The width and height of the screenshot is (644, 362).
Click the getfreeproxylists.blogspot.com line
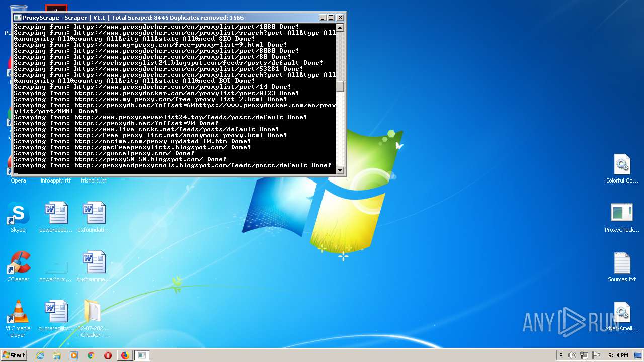pyautogui.click(x=132, y=147)
